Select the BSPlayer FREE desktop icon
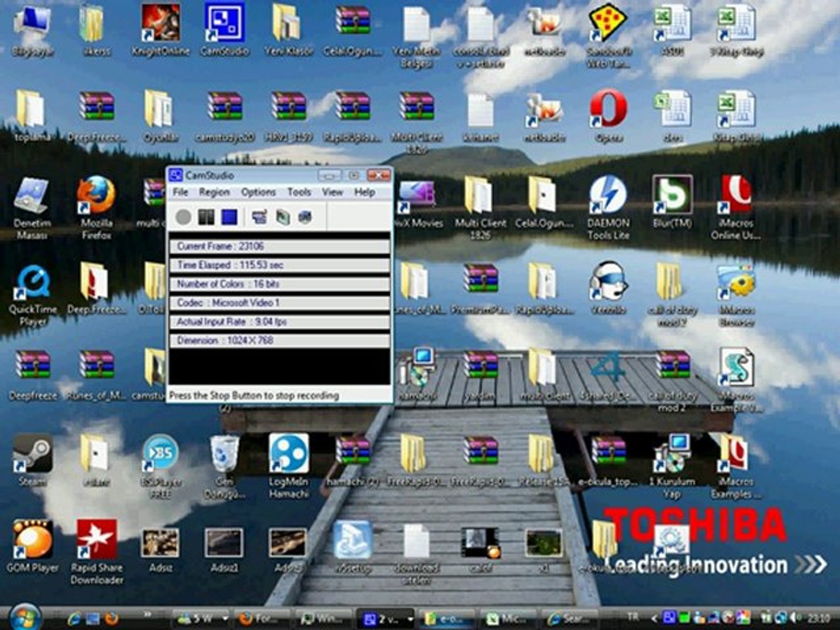This screenshot has width=840, height=630. 160,467
